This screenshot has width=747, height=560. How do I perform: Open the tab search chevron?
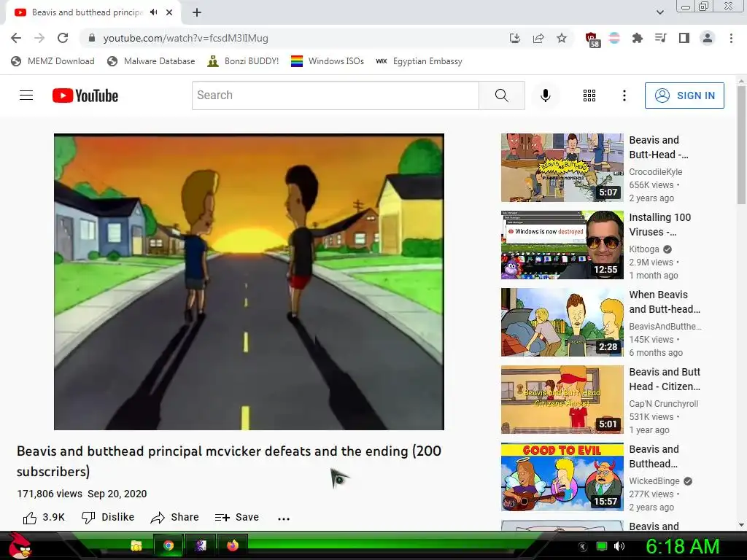click(x=659, y=12)
